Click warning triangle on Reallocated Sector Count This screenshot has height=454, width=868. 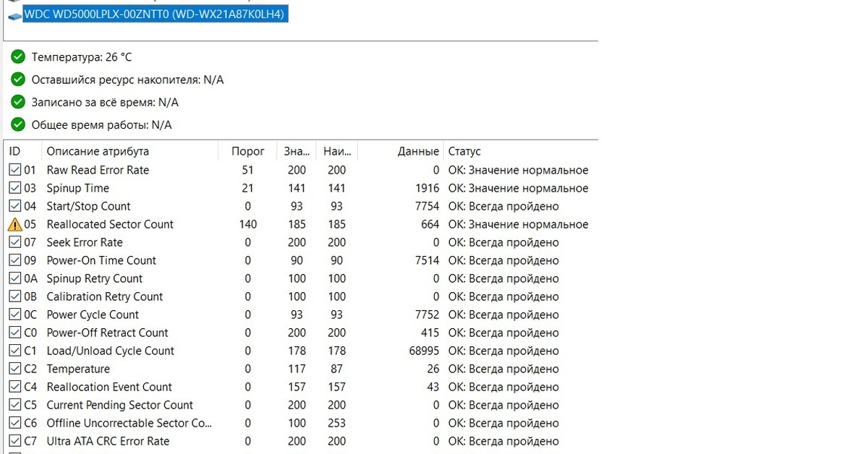click(x=14, y=224)
